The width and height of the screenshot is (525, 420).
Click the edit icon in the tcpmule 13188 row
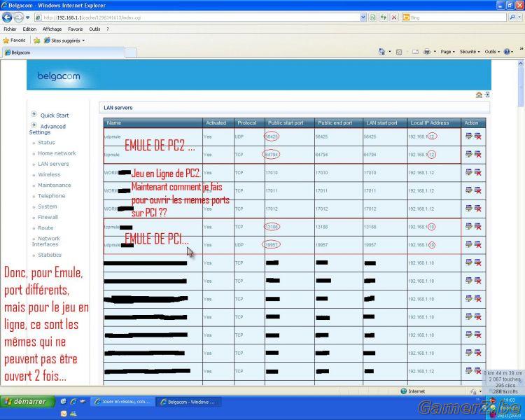[x=468, y=226]
